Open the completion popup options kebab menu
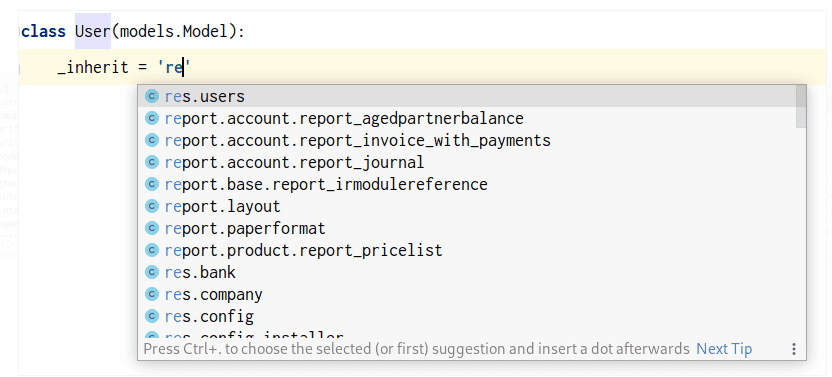The width and height of the screenshot is (832, 377). click(x=794, y=349)
